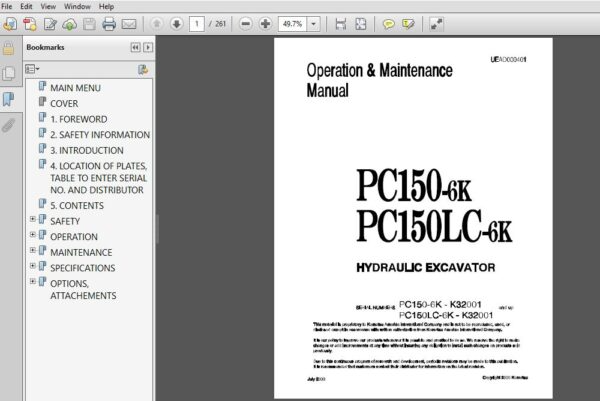
Task: Jump to 1. FOREWORD bookmark
Action: click(78, 119)
